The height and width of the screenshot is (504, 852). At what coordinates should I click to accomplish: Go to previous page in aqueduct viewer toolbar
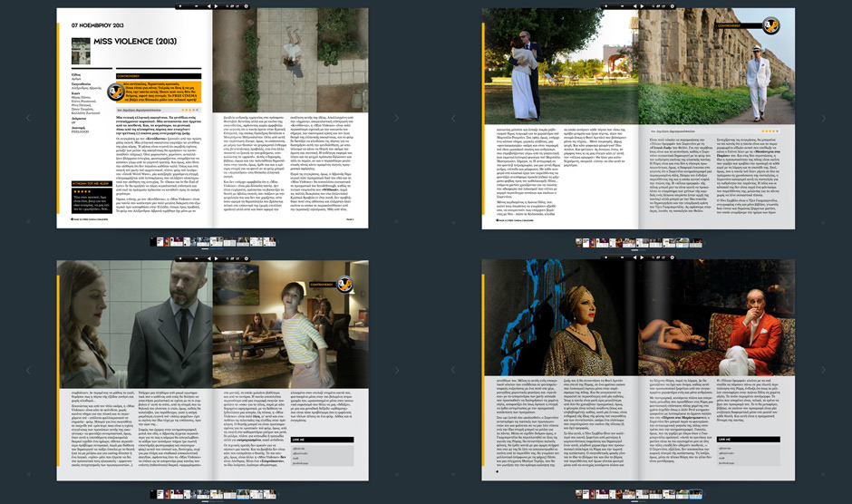[x=635, y=6]
